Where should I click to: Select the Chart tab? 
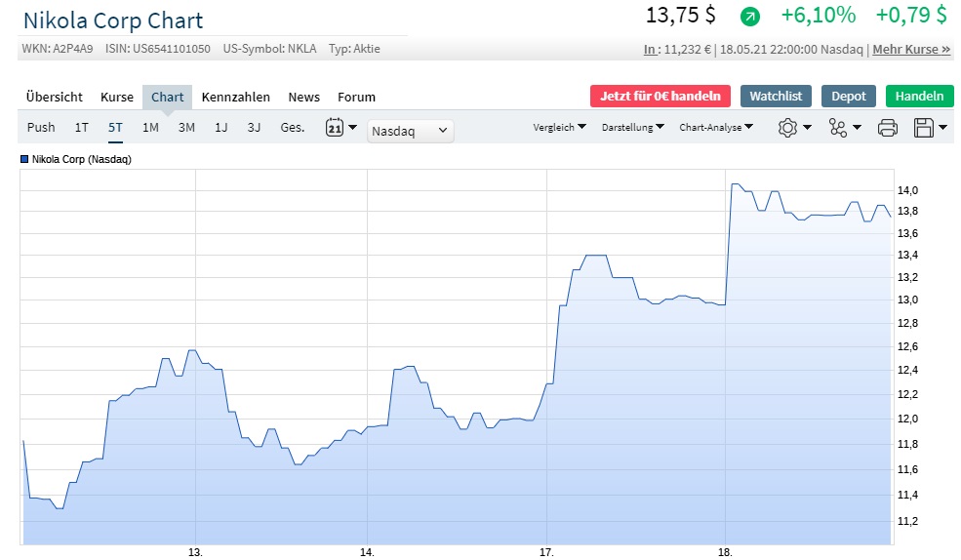point(167,97)
